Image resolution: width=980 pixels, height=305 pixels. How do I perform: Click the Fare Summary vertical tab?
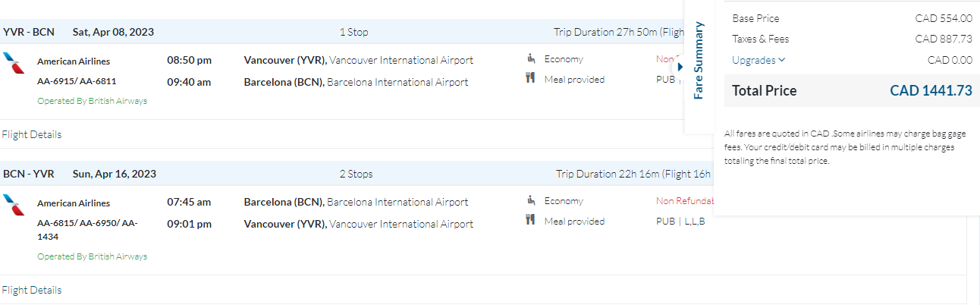pos(699,61)
